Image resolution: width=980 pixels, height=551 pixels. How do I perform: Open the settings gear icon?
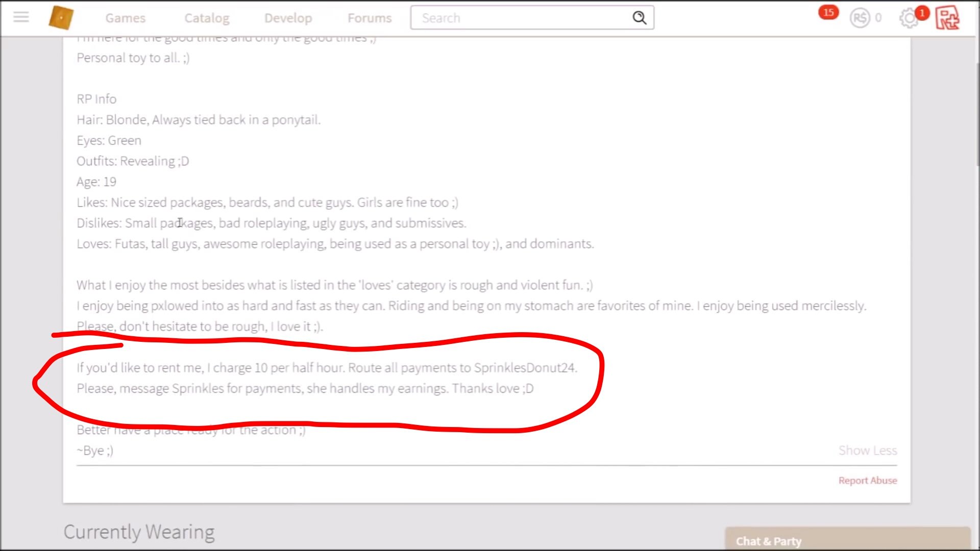pos(909,19)
